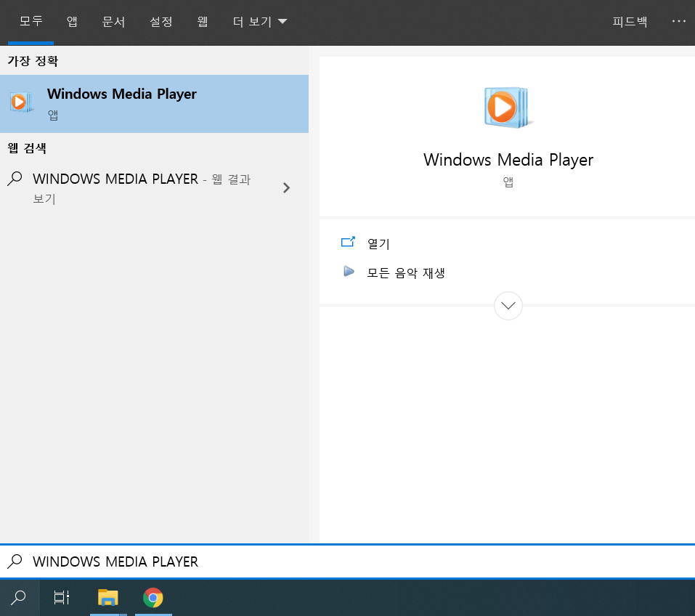Screen dimensions: 695x616
Task: Switch to the 앱 tab
Action: tap(72, 21)
